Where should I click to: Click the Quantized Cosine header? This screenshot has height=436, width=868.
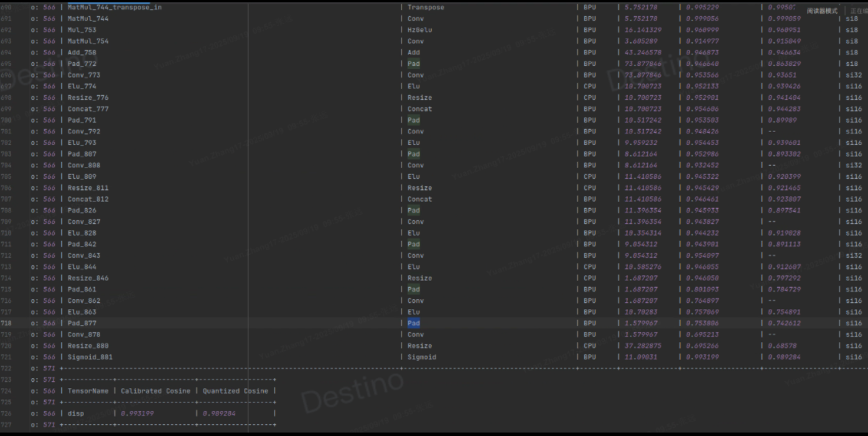[235, 391]
